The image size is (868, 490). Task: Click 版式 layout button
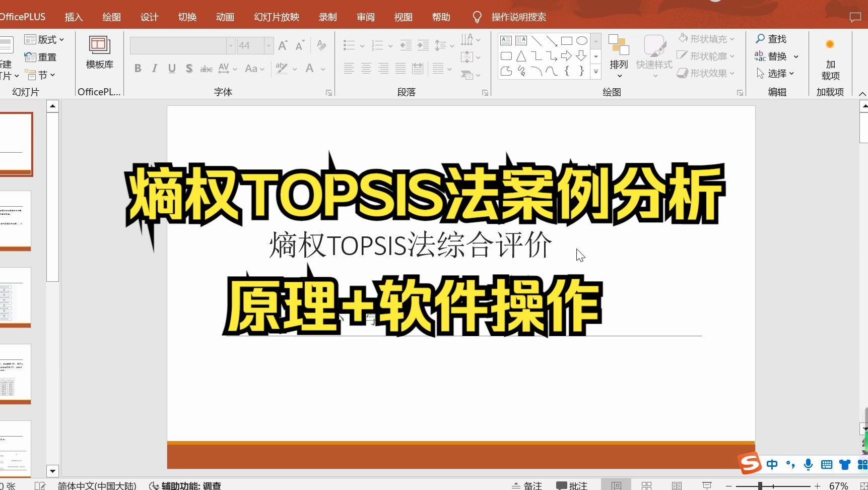pyautogui.click(x=44, y=39)
